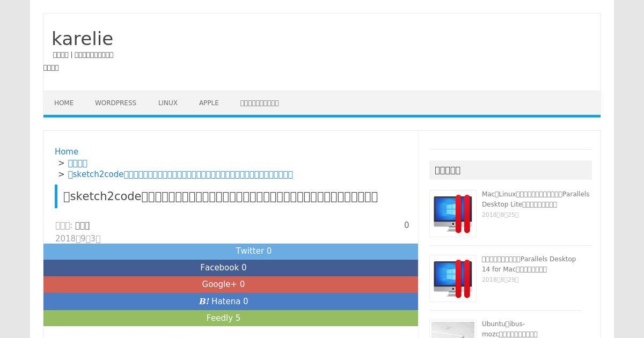Click the 2018 September 3 post date

click(78, 239)
